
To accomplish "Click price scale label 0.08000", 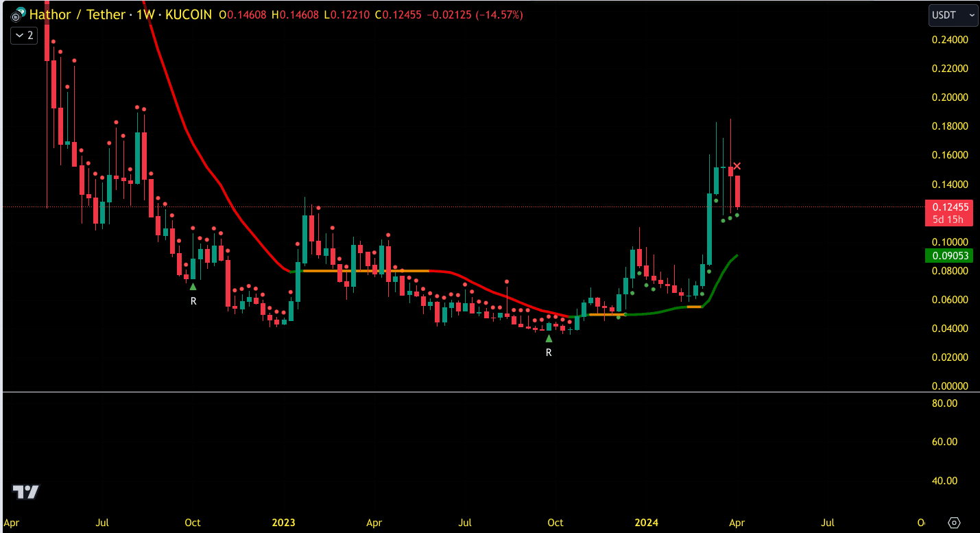I will 950,271.
